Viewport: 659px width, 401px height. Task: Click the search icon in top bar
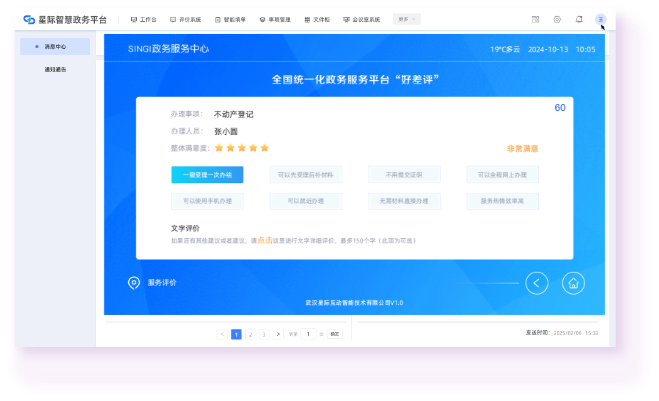pyautogui.click(x=535, y=19)
